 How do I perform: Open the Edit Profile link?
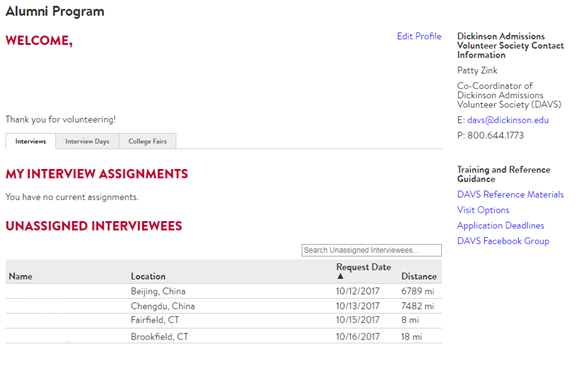pyautogui.click(x=419, y=36)
